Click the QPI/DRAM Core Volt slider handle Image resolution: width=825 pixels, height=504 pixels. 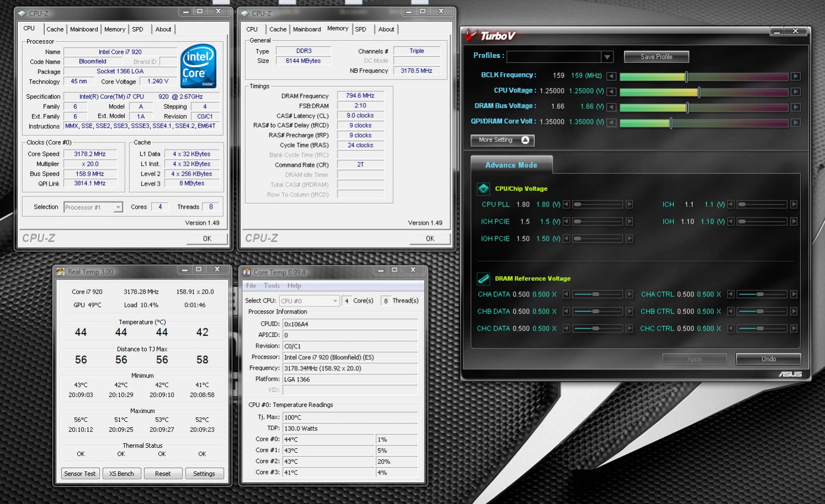[x=671, y=123]
